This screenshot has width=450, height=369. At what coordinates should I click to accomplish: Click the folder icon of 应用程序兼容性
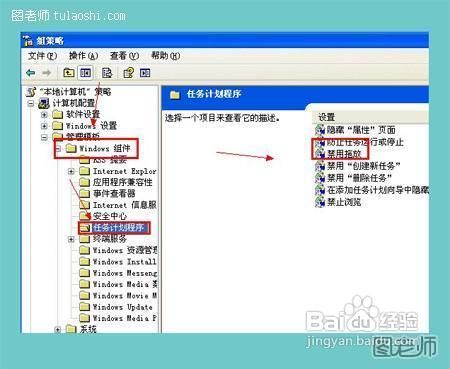tap(85, 182)
